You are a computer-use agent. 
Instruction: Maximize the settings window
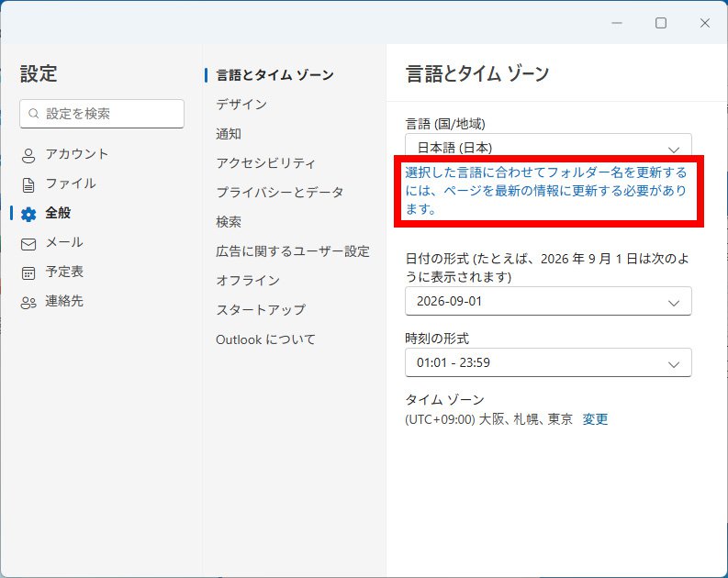(x=660, y=23)
